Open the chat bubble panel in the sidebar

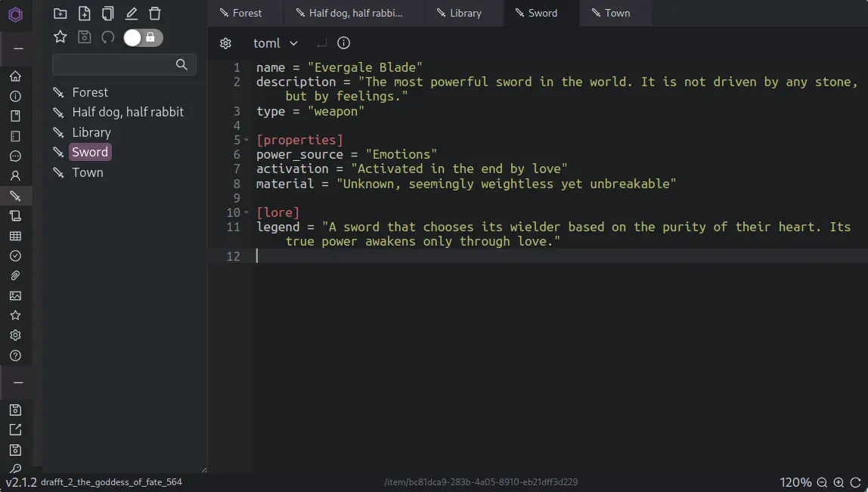point(15,156)
